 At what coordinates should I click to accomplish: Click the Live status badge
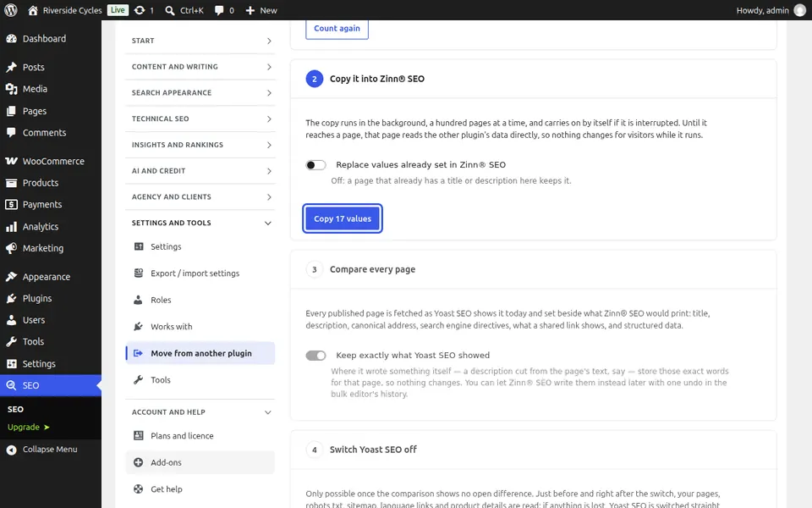pos(118,10)
